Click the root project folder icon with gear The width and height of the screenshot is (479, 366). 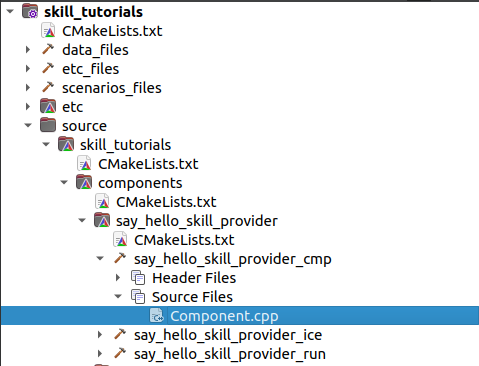click(30, 11)
